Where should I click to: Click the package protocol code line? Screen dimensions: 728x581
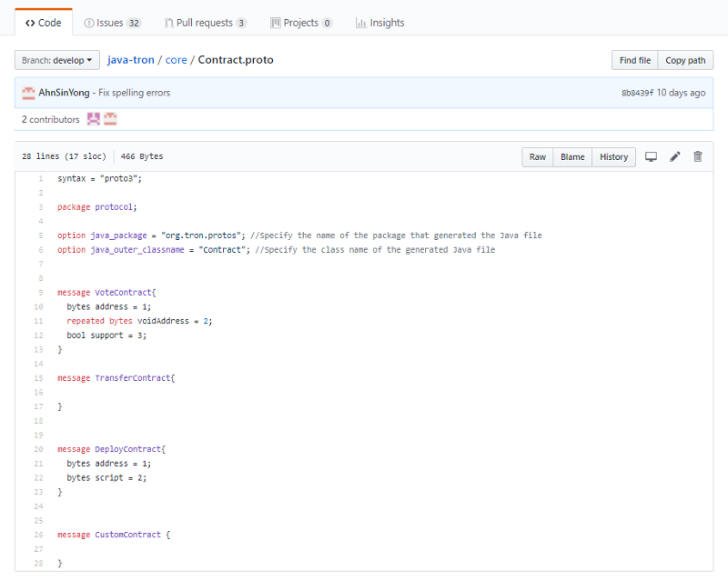[x=97, y=207]
